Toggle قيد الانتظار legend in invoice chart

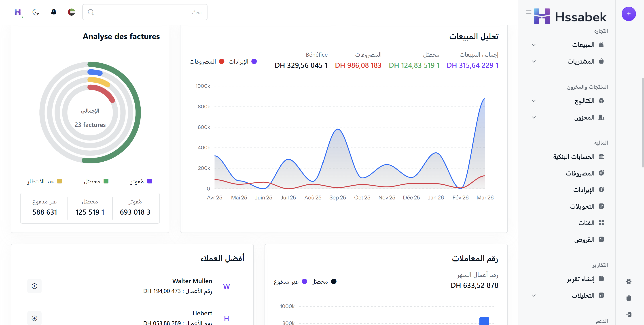[x=44, y=181]
